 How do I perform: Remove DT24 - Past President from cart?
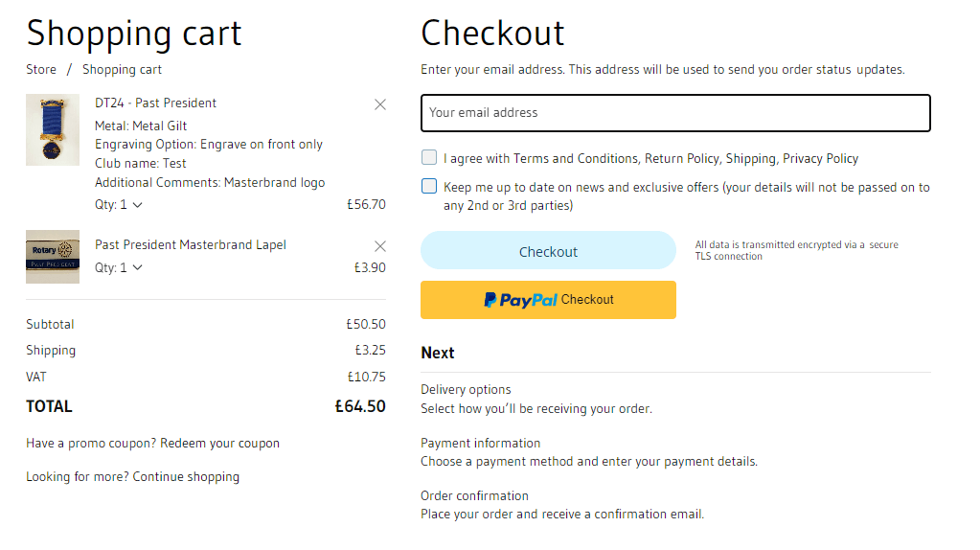380,104
